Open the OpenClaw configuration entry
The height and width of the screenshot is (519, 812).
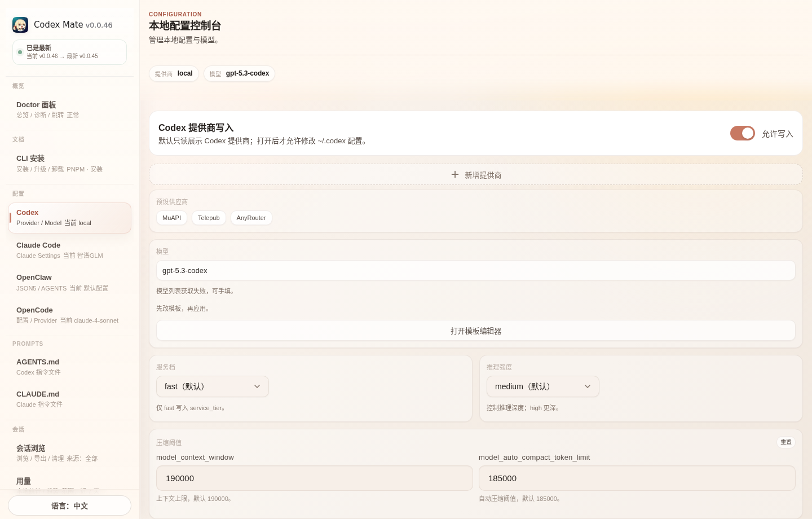pos(70,283)
